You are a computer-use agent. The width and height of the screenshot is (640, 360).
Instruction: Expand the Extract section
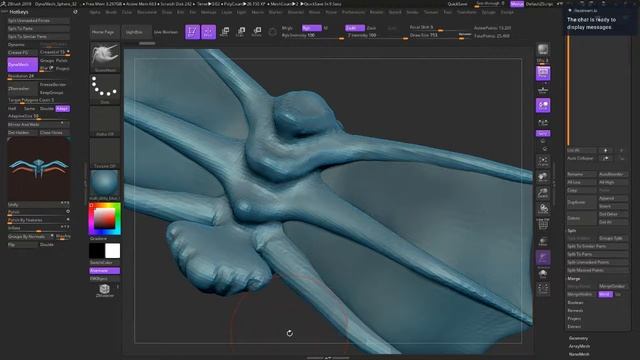[x=574, y=327]
